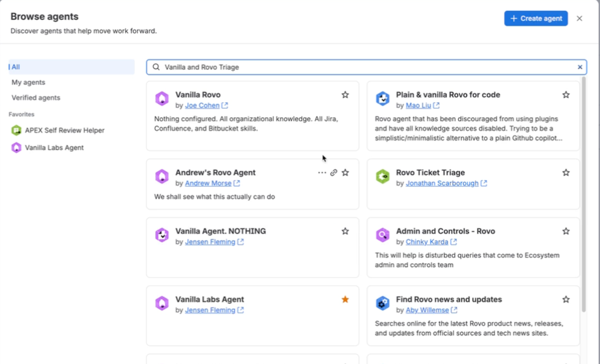Open Andrew Morse external link icon
The width and height of the screenshot is (600, 364).
click(237, 183)
